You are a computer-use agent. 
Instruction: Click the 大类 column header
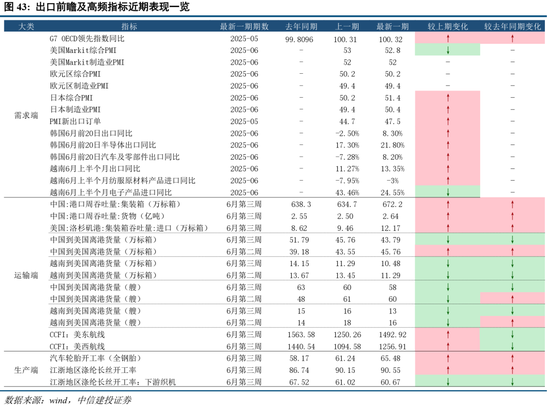[x=26, y=26]
